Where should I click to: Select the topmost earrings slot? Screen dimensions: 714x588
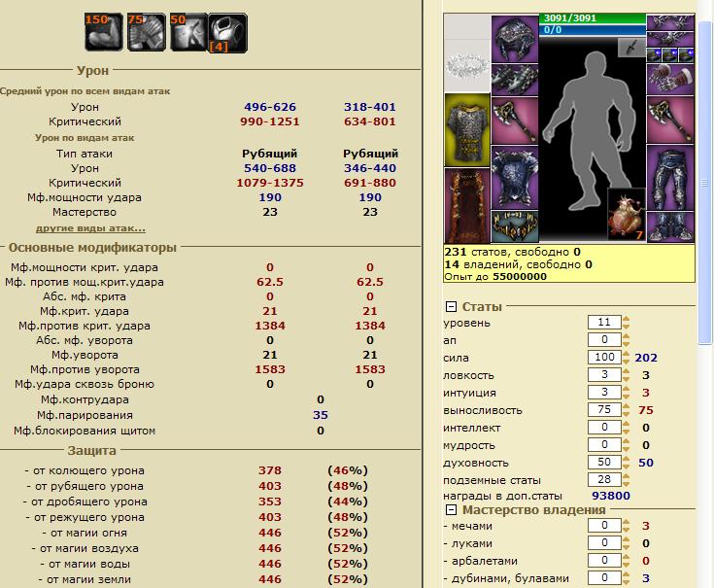[x=670, y=21]
